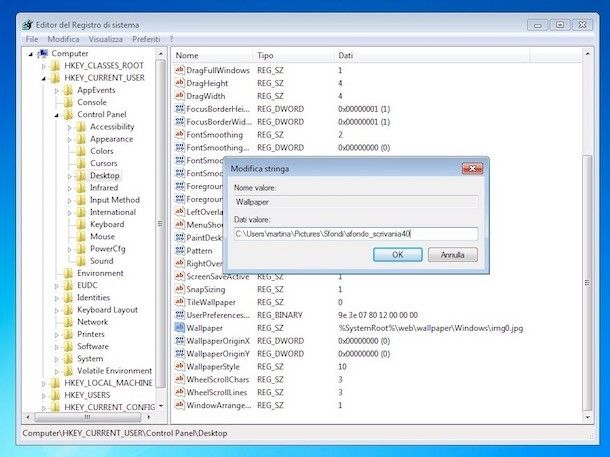
Task: Click the 9e 3e 07 80 binary data
Action: click(x=378, y=315)
